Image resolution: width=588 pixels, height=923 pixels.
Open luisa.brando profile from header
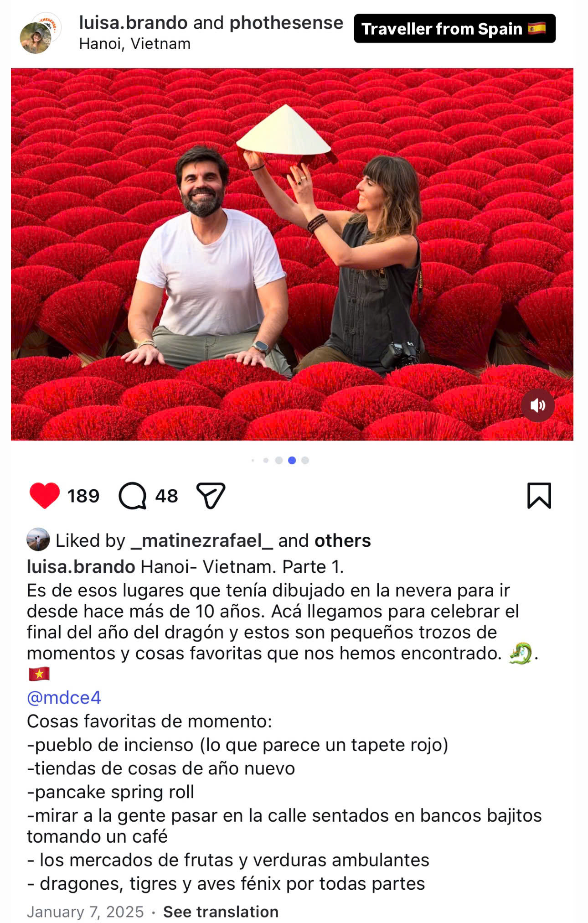[x=133, y=23]
